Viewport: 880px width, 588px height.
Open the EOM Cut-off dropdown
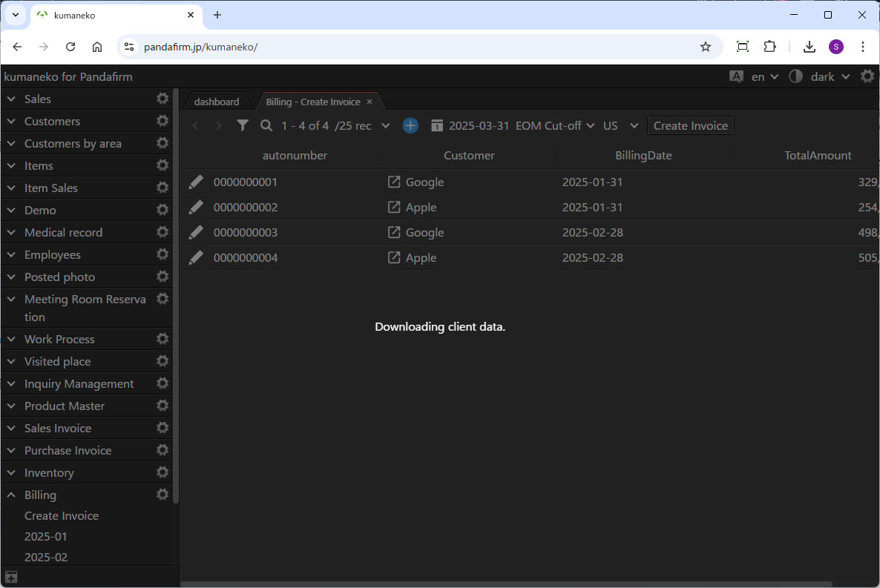pyautogui.click(x=555, y=125)
